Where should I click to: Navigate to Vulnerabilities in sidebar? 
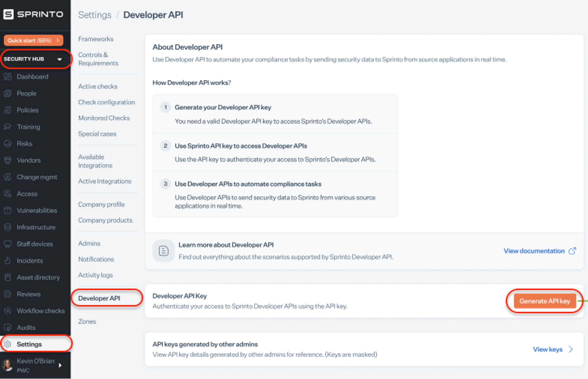pyautogui.click(x=37, y=211)
